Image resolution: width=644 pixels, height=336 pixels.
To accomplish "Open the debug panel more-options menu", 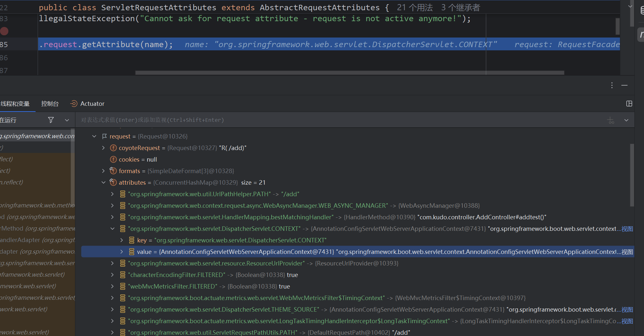I will coord(612,85).
